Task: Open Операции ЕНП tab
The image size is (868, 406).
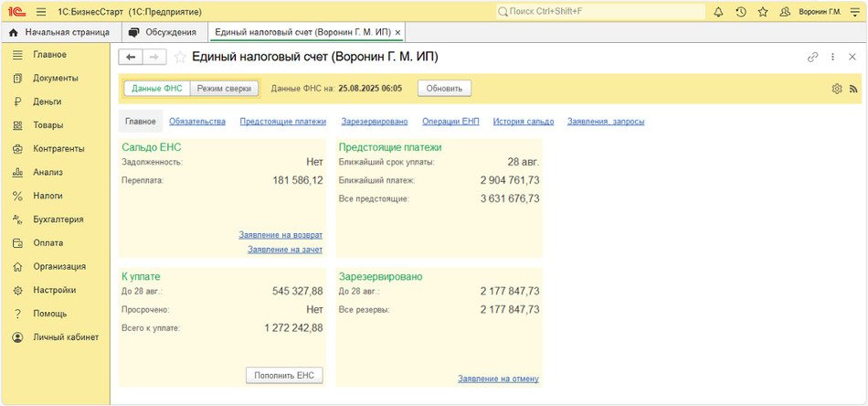Action: pyautogui.click(x=450, y=122)
